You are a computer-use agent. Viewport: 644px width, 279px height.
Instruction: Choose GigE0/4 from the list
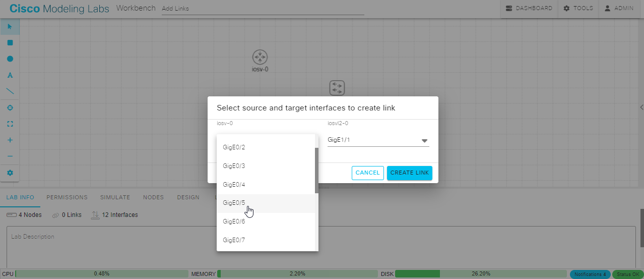(266, 185)
